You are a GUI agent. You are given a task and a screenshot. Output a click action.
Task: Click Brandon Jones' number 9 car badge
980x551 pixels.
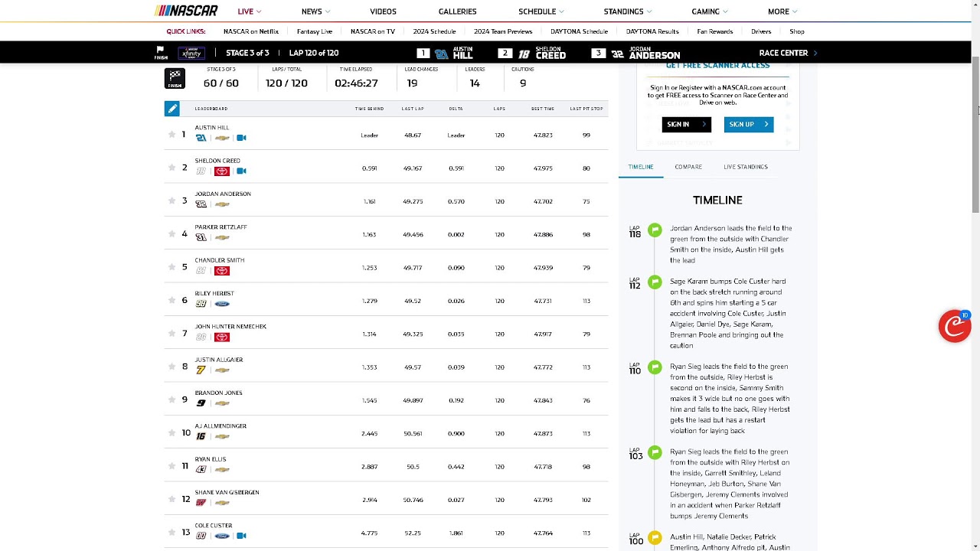[x=201, y=403]
